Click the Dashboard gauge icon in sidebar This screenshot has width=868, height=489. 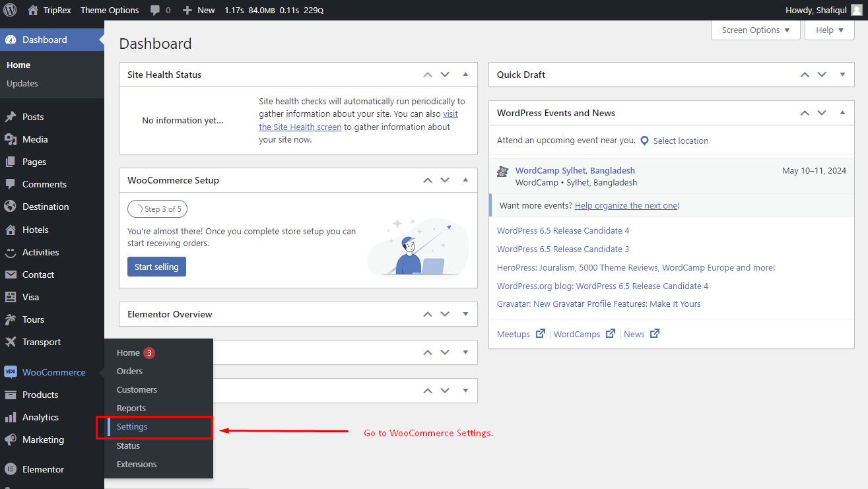[x=11, y=40]
